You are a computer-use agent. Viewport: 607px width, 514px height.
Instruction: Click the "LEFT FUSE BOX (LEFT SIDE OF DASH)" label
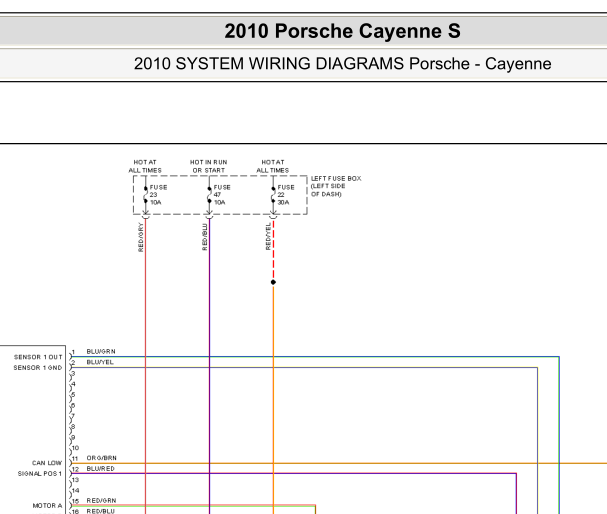tap(336, 186)
